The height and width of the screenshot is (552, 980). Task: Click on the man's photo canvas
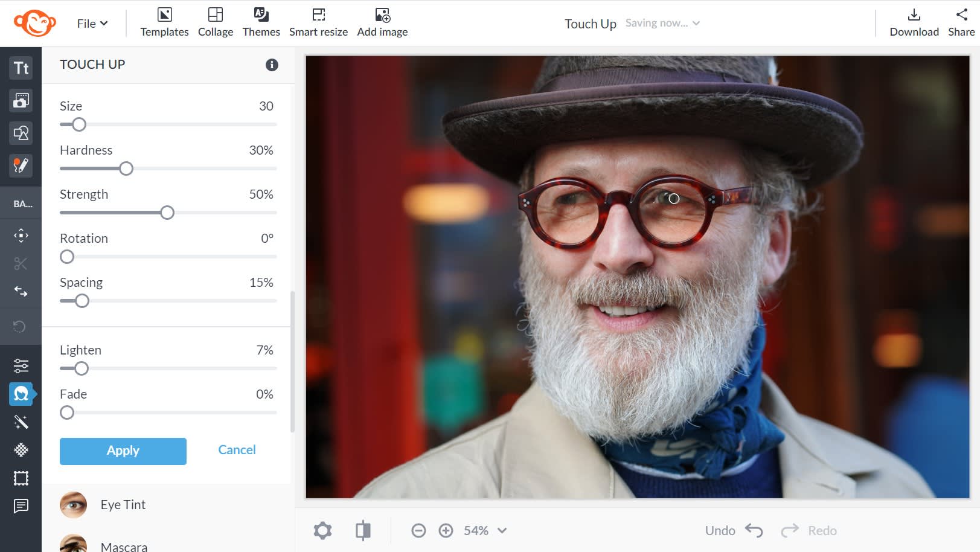coord(638,277)
